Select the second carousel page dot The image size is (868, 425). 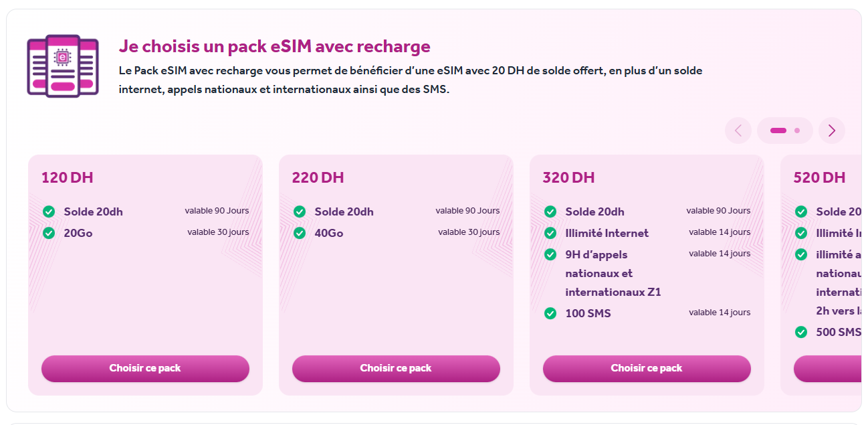(797, 131)
